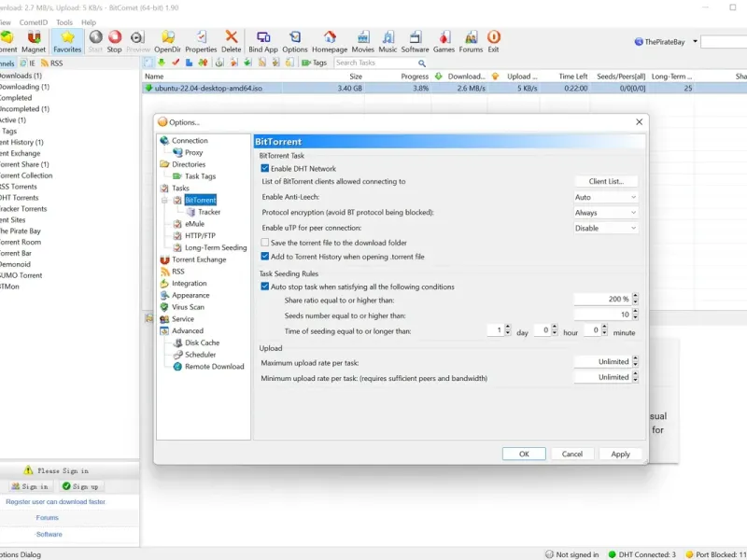Click the Bind App toolbar icon

263,41
